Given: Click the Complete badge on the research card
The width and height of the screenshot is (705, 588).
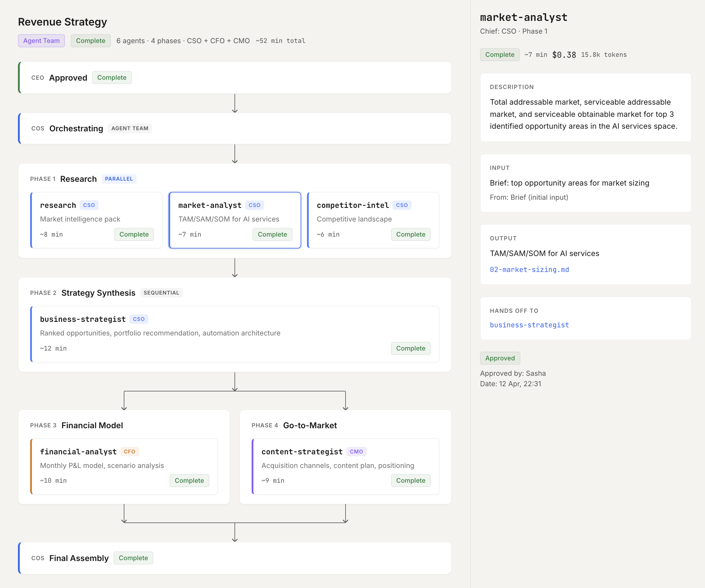Looking at the screenshot, I should click(134, 234).
